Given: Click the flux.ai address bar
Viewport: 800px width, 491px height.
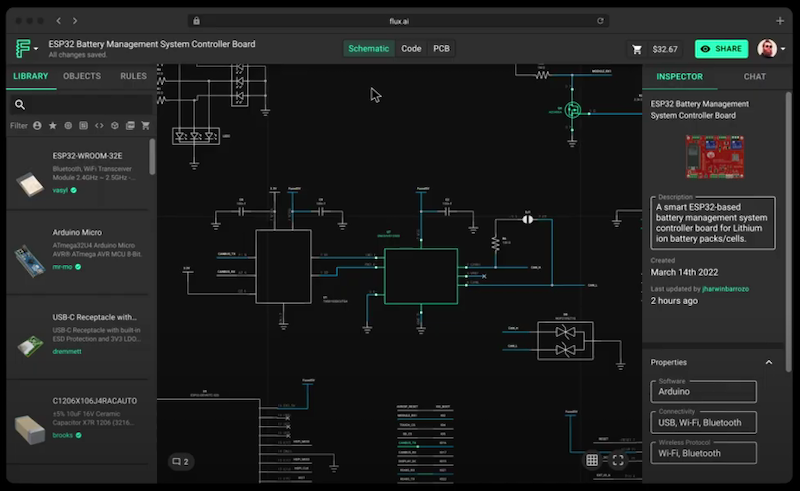Looking at the screenshot, I should click(398, 21).
